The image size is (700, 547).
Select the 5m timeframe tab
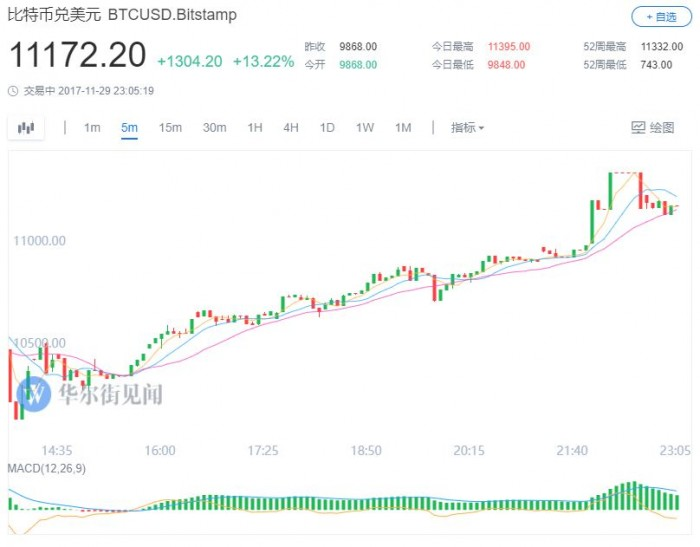tap(129, 128)
